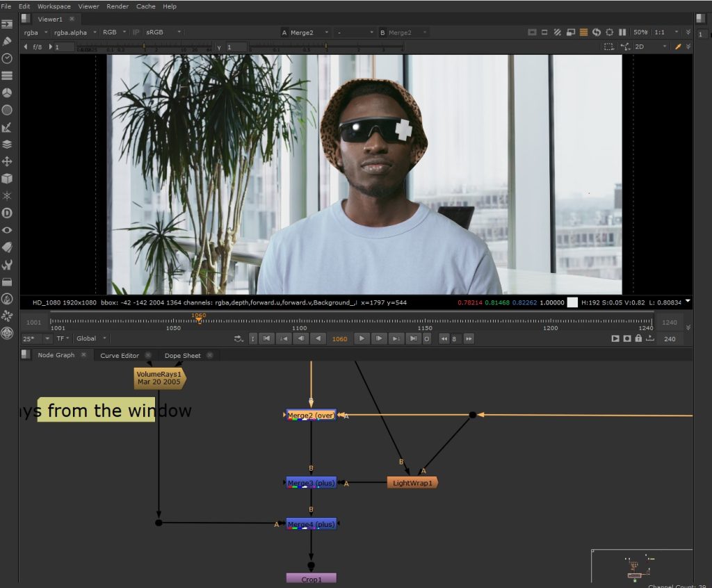The height and width of the screenshot is (588, 712).
Task: Click the viewer refresh circular-arrows icon
Action: [x=597, y=32]
